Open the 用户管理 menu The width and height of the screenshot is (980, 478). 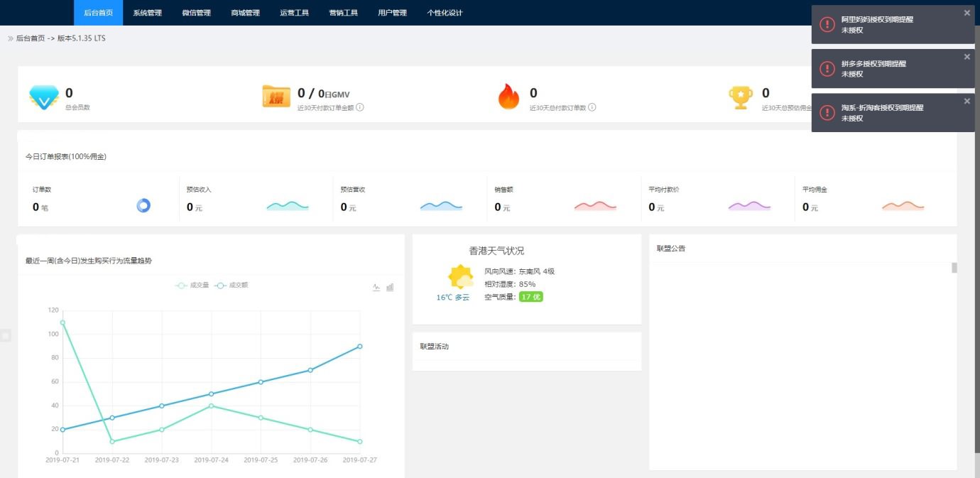click(x=392, y=13)
